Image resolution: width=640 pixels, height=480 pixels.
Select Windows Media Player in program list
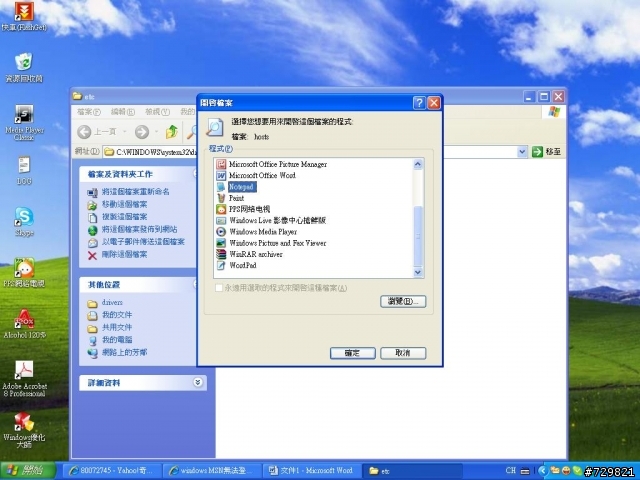[257, 232]
